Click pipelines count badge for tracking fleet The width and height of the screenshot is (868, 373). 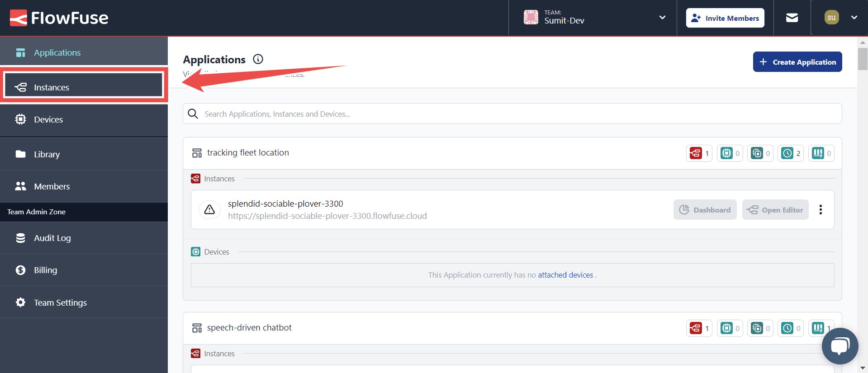[x=821, y=153]
